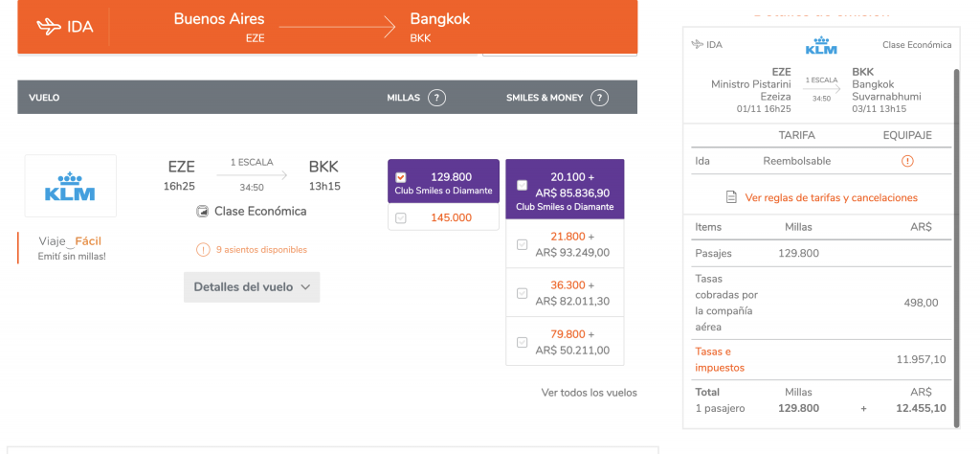Image resolution: width=980 pixels, height=454 pixels.
Task: Click the seat icon next to Clase Económica
Action: 202,212
